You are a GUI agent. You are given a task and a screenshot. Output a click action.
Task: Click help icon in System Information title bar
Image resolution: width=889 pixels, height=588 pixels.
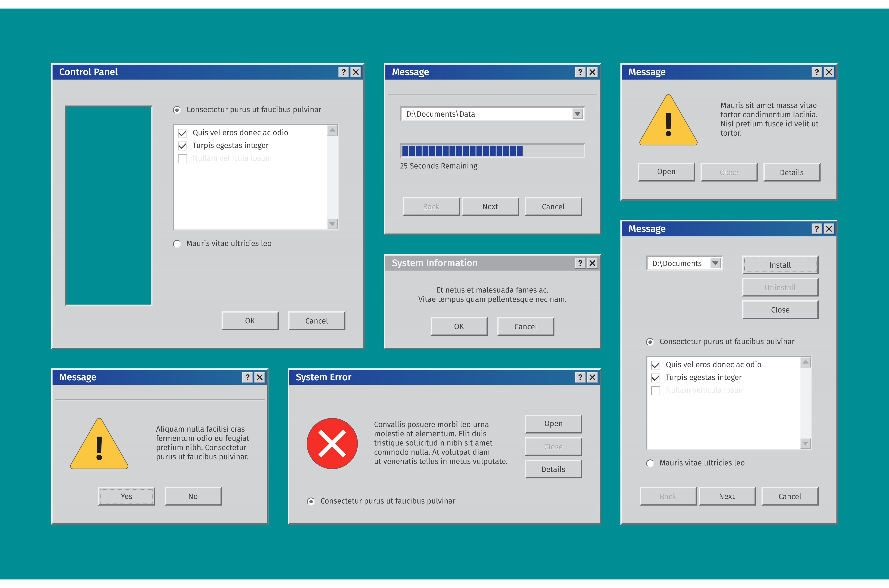coord(580,263)
